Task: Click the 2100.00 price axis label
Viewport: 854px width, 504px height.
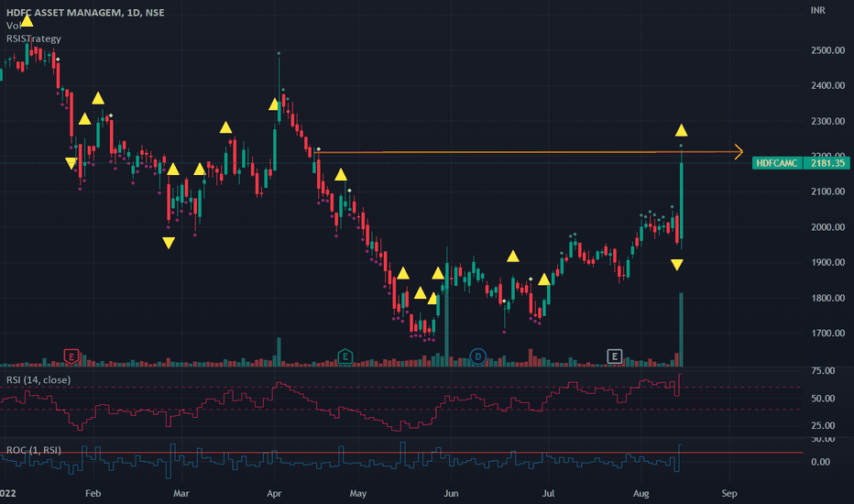Action: (827, 192)
